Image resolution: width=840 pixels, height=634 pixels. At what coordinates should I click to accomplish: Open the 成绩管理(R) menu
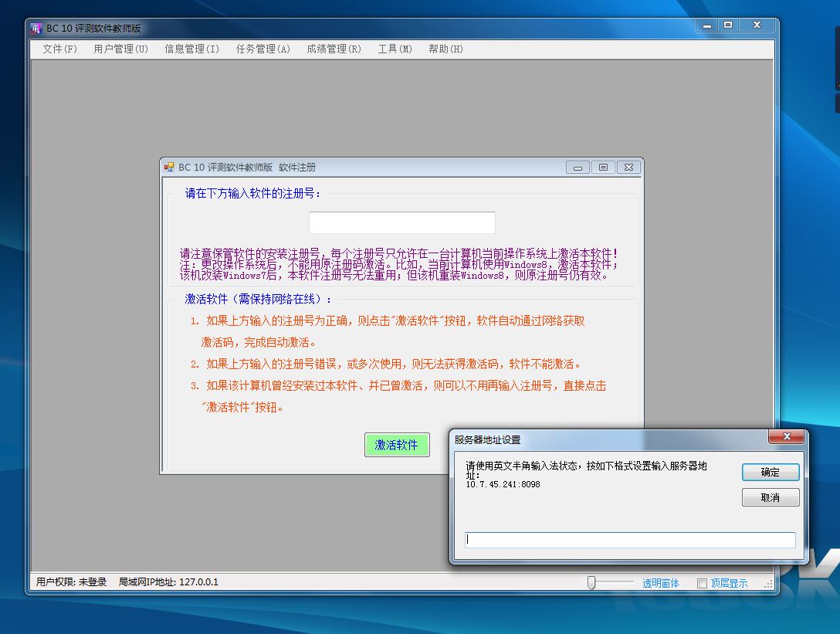click(334, 49)
